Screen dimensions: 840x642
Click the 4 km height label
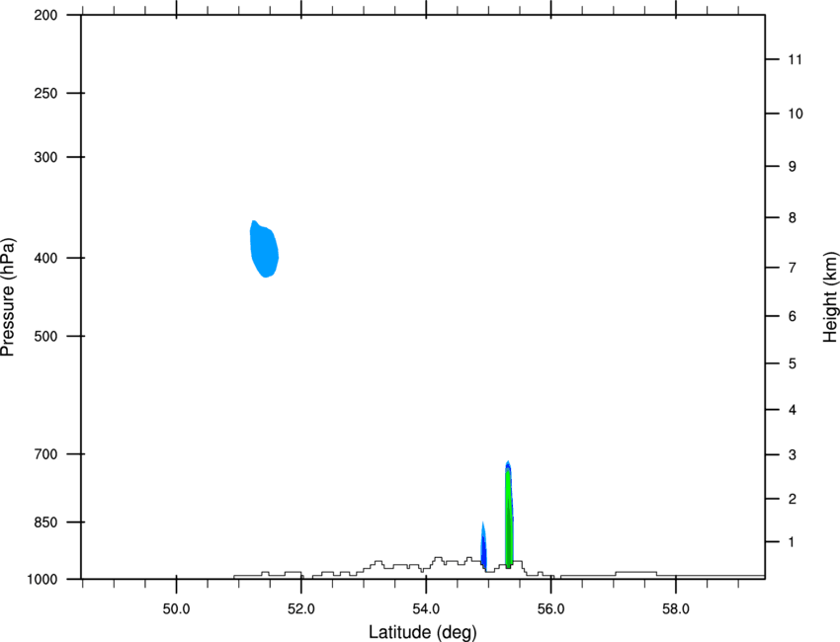[x=793, y=410]
